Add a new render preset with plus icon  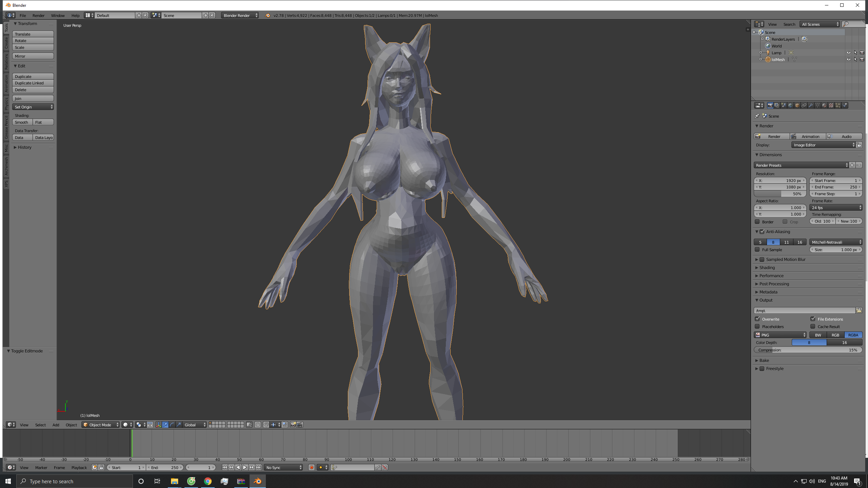pyautogui.click(x=852, y=165)
